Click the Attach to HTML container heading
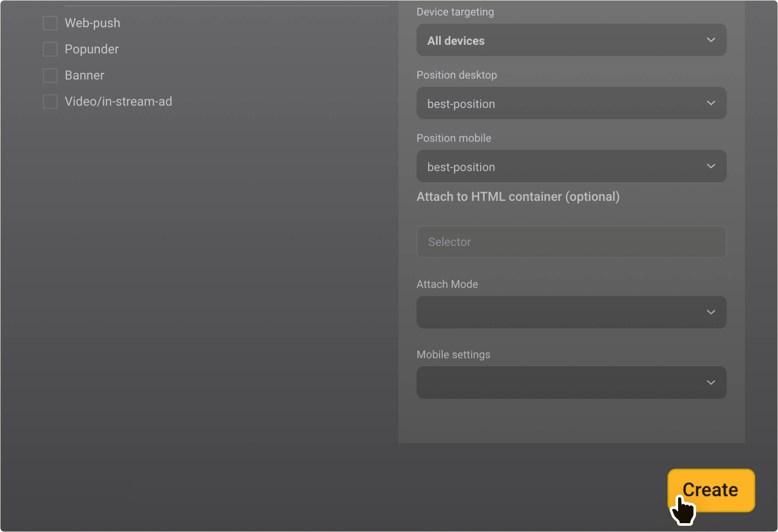778x532 pixels. 518,197
